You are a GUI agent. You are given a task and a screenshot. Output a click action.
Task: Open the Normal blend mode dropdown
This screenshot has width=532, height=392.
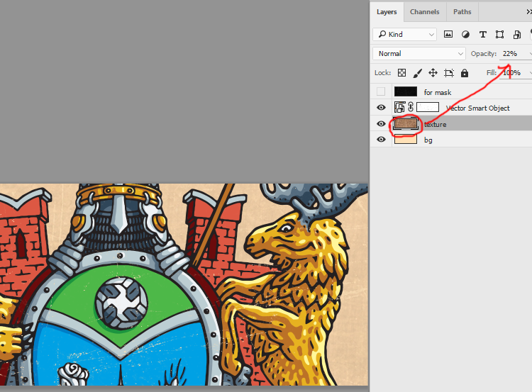point(419,54)
